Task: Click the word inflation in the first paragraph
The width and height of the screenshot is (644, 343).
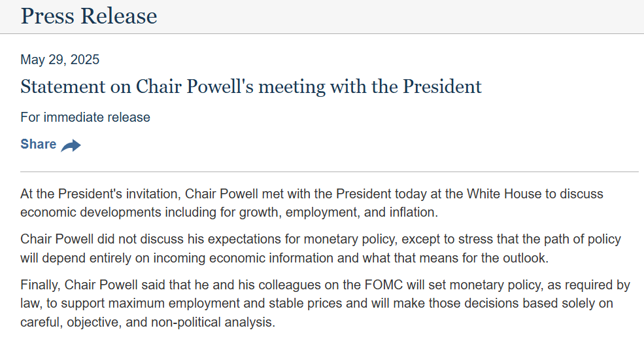Action: (413, 212)
